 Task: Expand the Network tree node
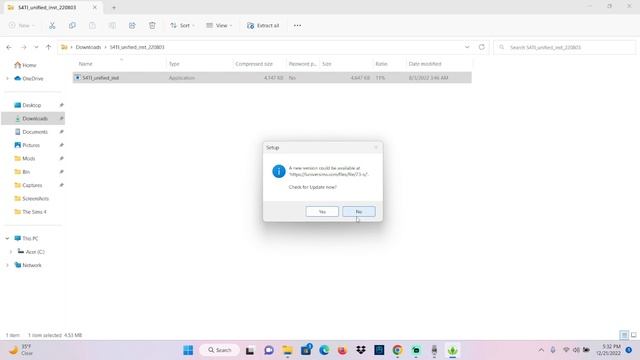click(7, 265)
